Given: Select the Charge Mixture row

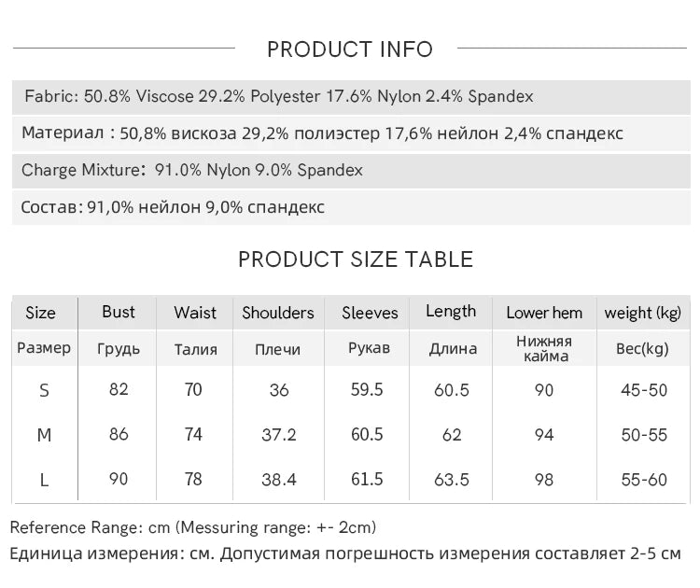Looking at the screenshot, I should pos(351,171).
